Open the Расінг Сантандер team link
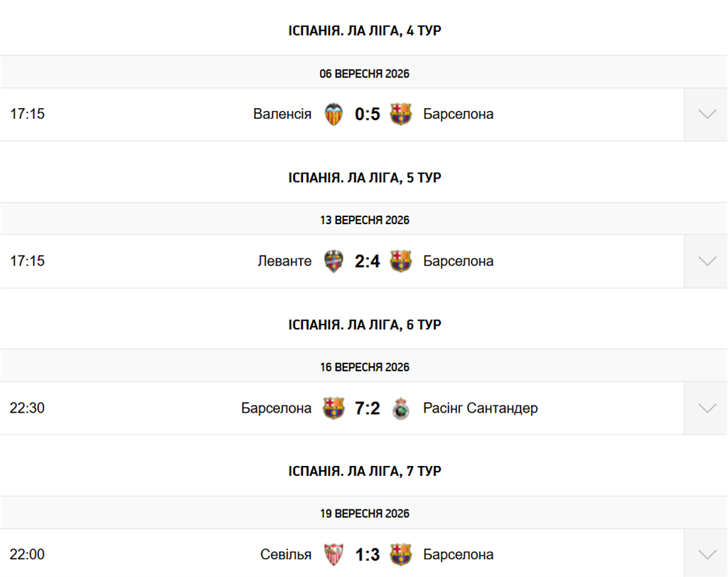 [x=481, y=408]
